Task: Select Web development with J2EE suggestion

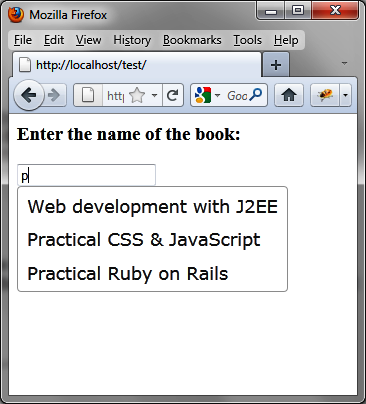Action: coord(152,206)
